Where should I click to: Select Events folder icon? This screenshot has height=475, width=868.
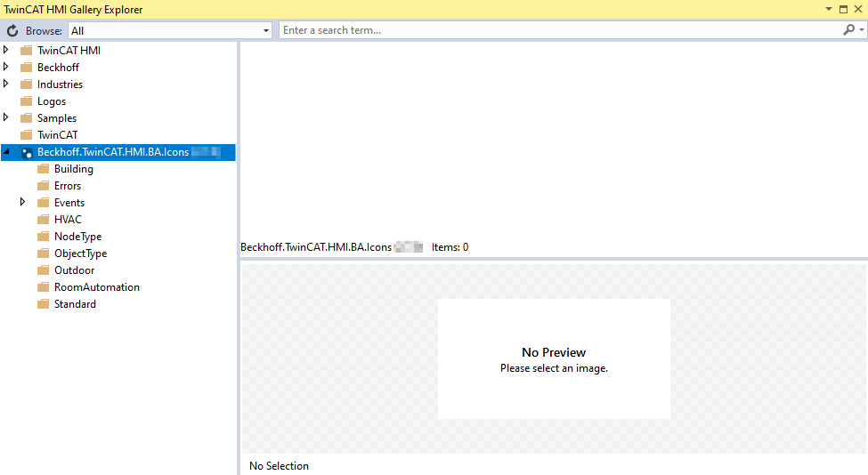tap(44, 203)
